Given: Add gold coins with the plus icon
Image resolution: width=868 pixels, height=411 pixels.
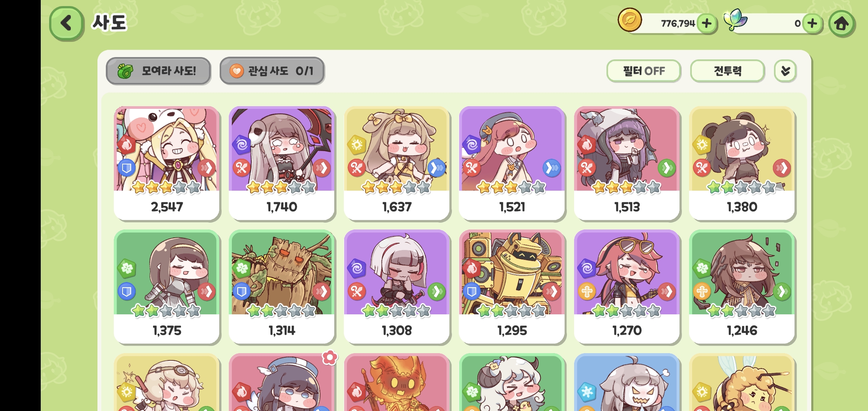Looking at the screenshot, I should [707, 24].
